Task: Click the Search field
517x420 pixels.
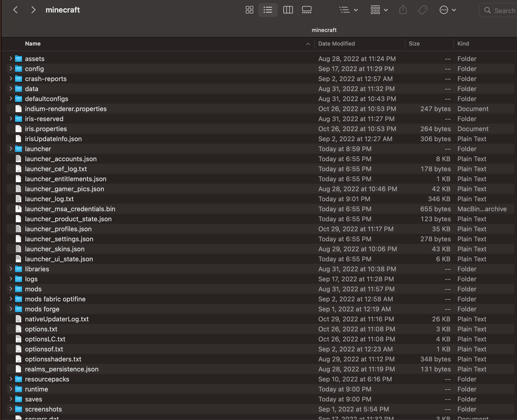Action: (498, 10)
